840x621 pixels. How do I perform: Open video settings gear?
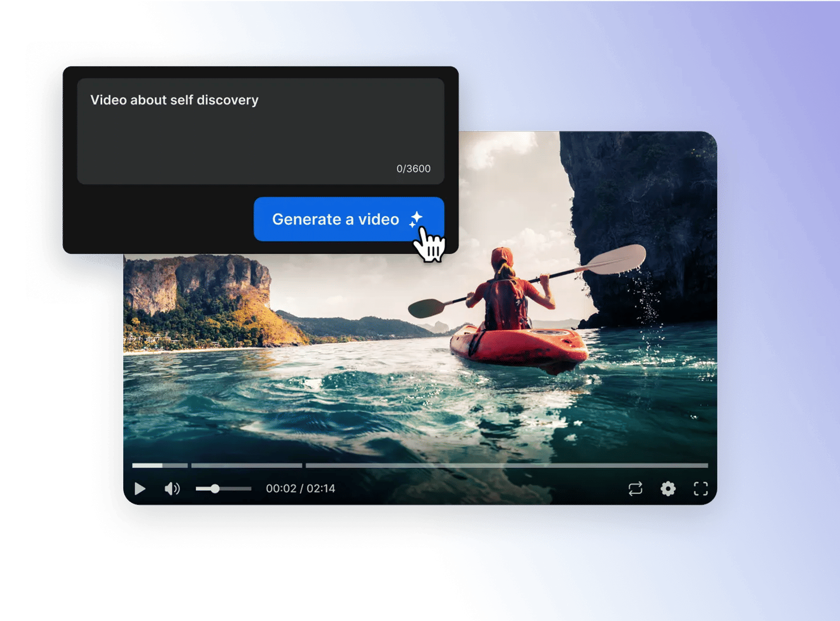point(668,489)
